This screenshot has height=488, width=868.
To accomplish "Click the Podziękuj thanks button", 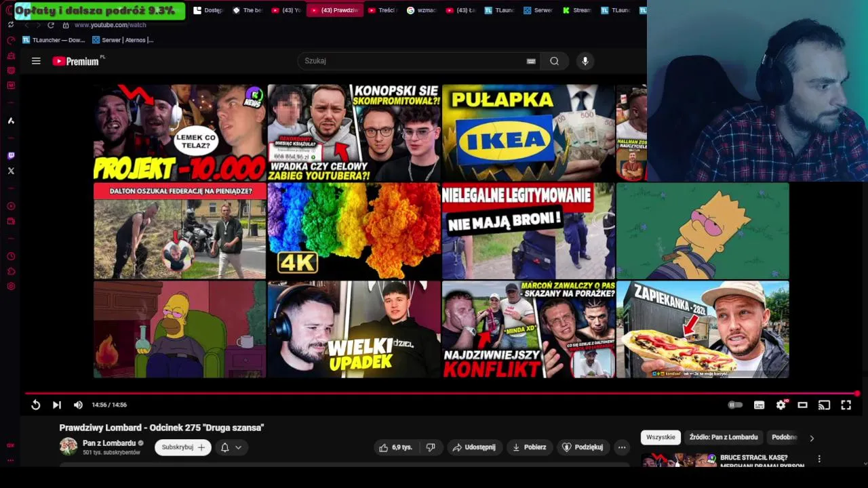I will click(x=583, y=447).
